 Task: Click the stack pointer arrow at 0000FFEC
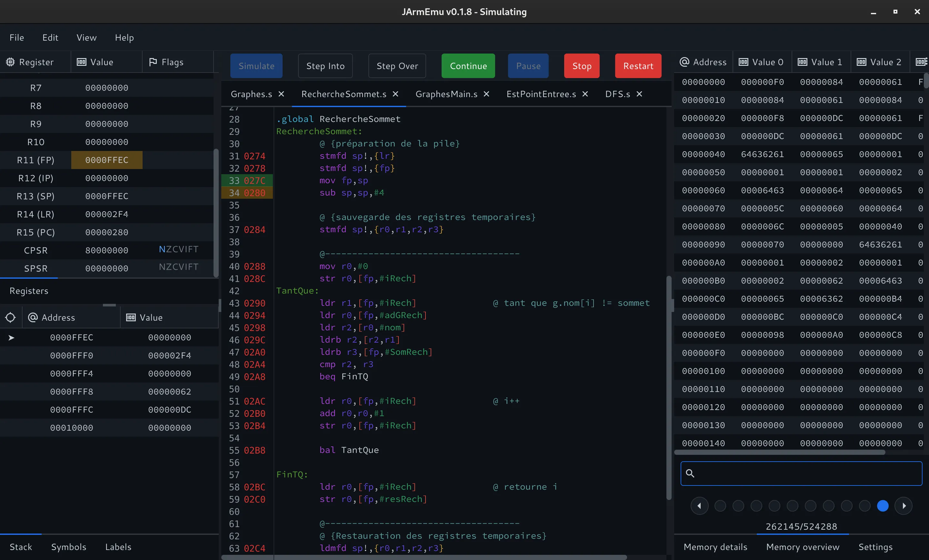click(11, 337)
